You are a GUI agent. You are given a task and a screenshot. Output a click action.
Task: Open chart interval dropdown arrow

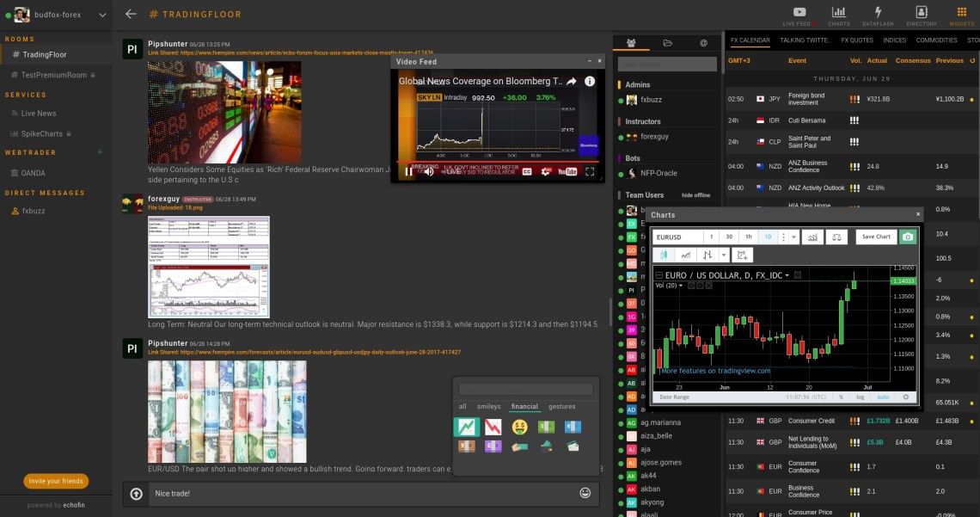pyautogui.click(x=793, y=237)
